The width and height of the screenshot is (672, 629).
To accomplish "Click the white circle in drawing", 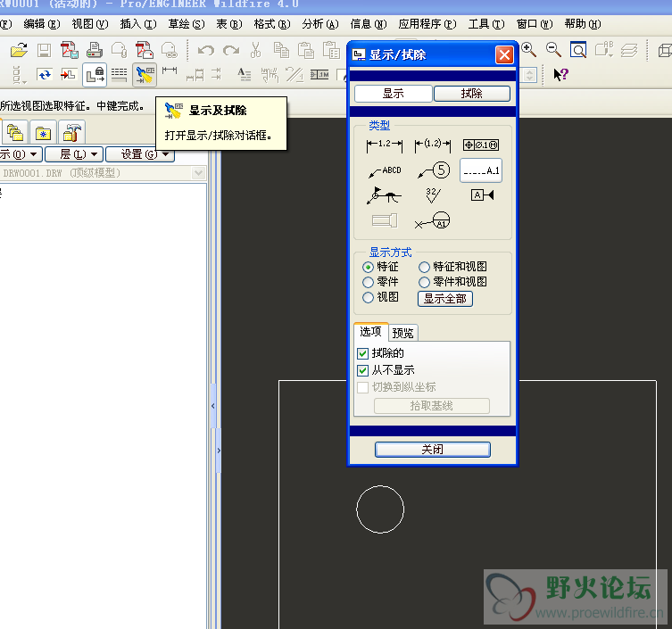I will (x=380, y=509).
